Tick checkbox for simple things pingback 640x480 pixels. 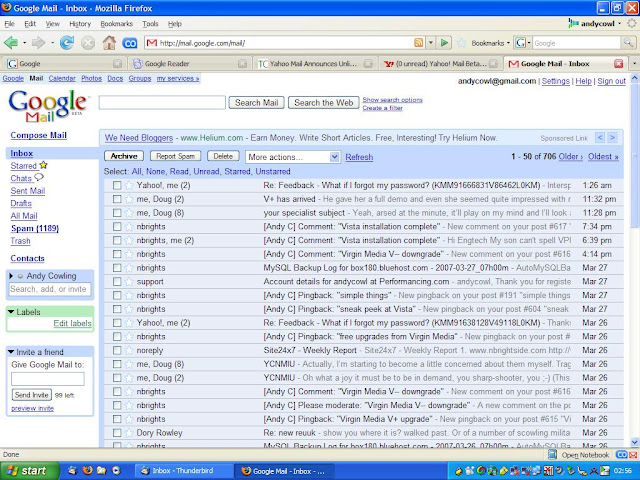coord(117,295)
